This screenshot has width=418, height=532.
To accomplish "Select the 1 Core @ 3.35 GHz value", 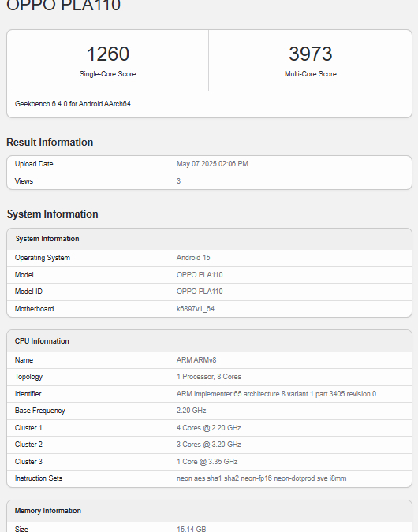I will click(x=207, y=462).
